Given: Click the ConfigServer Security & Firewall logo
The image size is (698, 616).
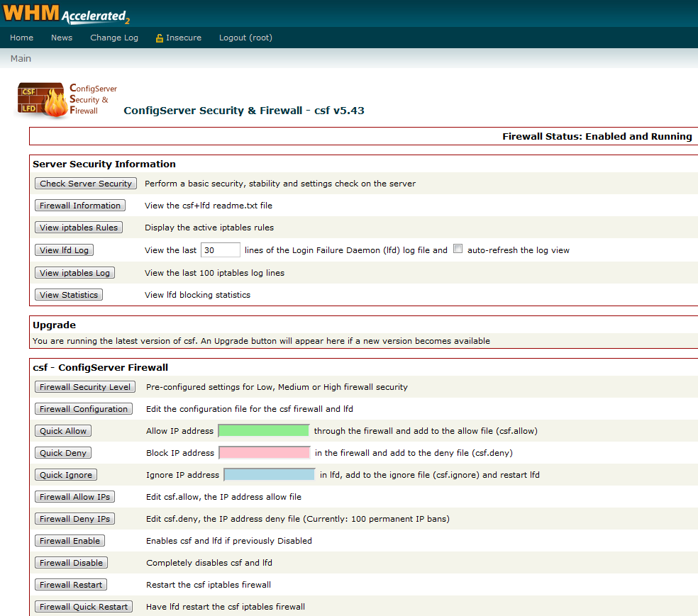Looking at the screenshot, I should click(x=67, y=100).
